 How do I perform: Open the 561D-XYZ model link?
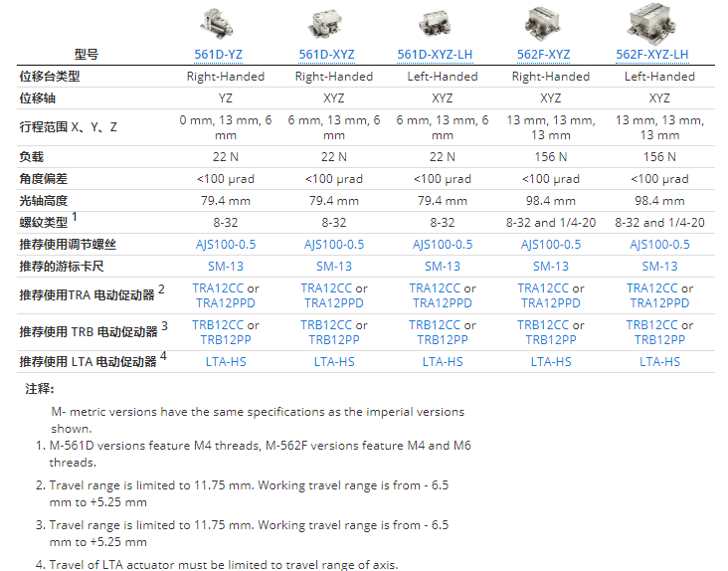tap(326, 55)
